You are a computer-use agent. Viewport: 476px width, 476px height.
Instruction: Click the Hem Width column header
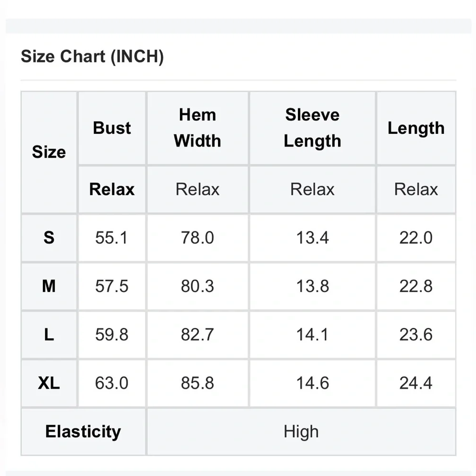(198, 128)
